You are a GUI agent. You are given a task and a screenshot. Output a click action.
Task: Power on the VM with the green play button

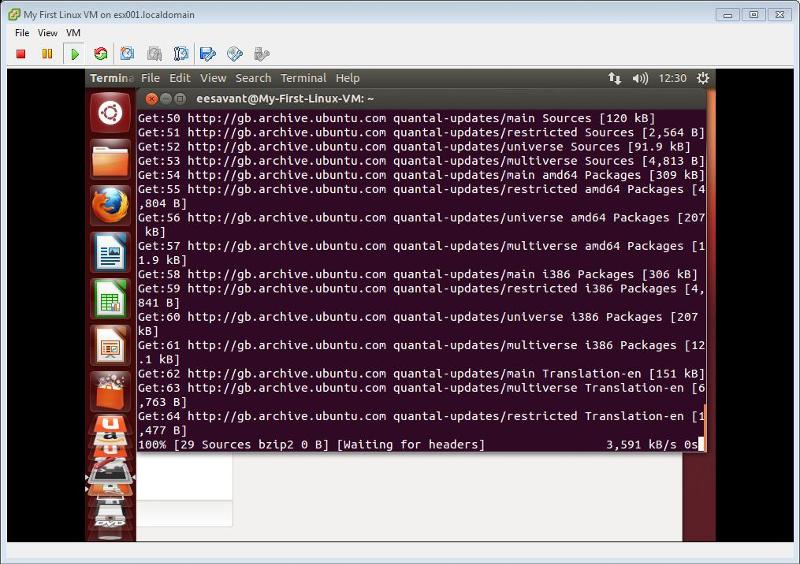pyautogui.click(x=74, y=54)
